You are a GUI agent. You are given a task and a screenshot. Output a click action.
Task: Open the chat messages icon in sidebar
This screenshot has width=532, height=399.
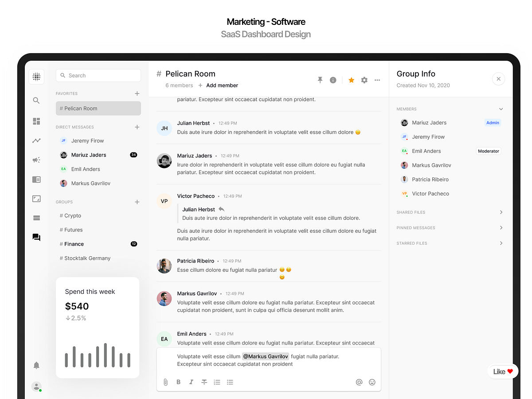point(36,237)
